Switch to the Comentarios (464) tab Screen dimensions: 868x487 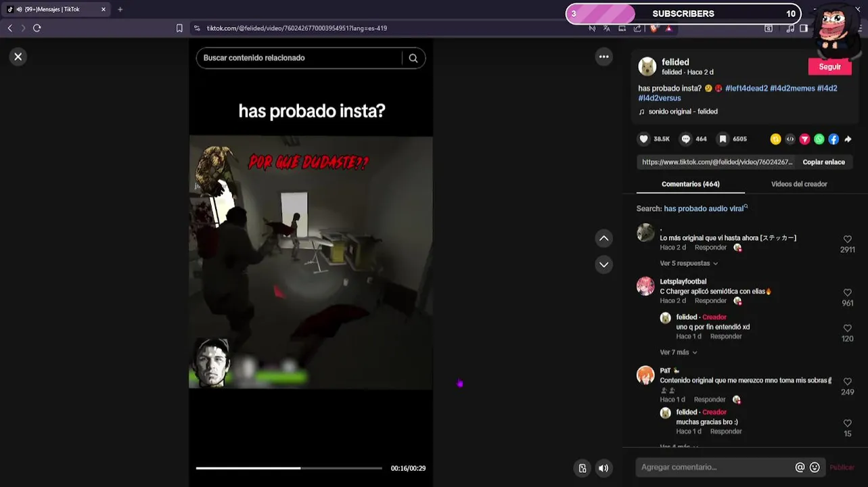[x=690, y=184]
